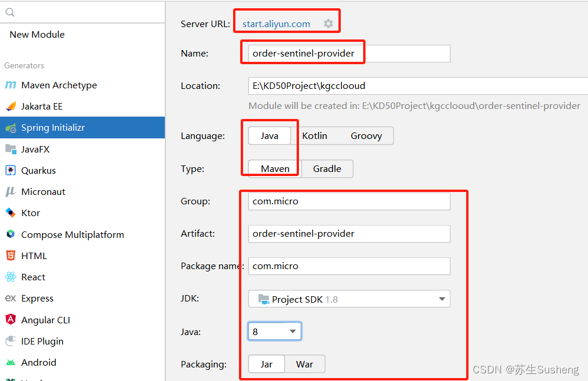Select Kotlin language option
The height and width of the screenshot is (381, 588).
pos(315,136)
